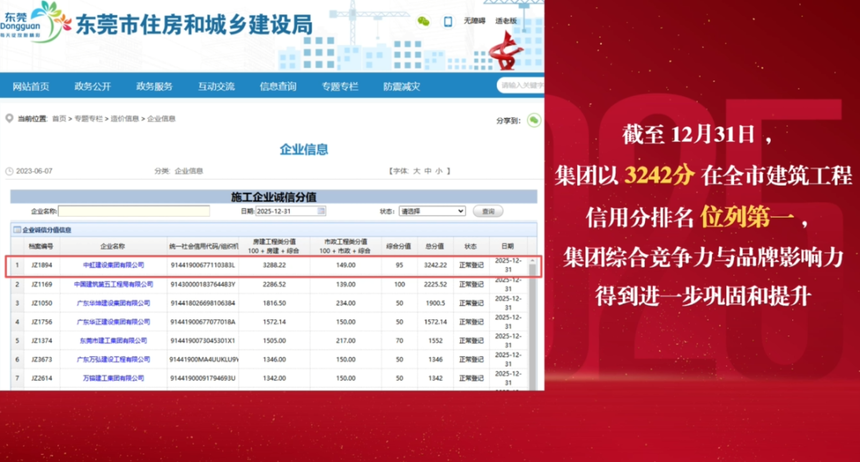
Task: Open company link 万锦建工集团有限公司
Action: coord(114,378)
